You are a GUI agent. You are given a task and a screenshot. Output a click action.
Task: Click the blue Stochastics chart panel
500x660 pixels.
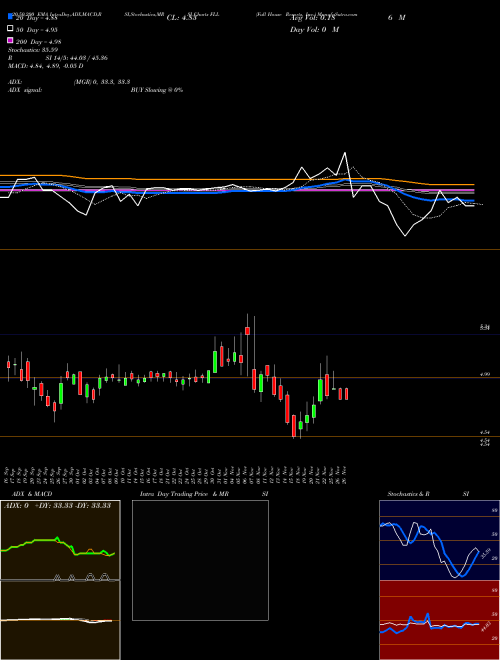point(439,540)
